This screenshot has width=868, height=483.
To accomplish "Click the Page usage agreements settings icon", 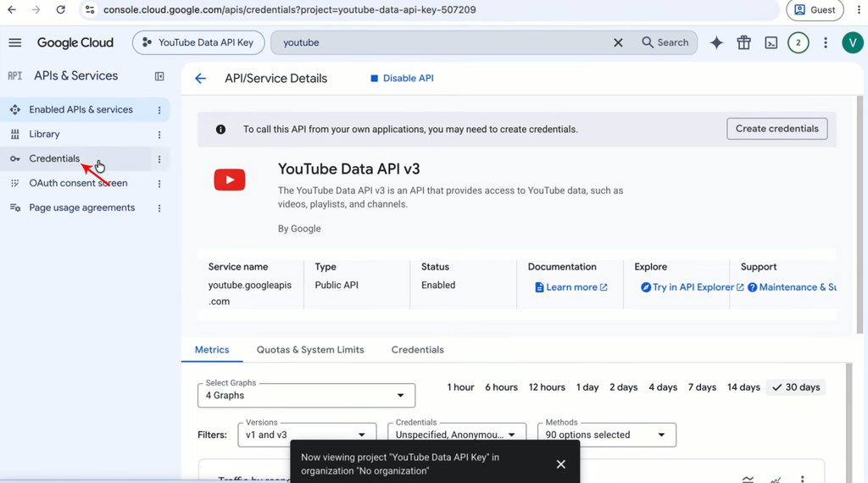I will (15, 208).
